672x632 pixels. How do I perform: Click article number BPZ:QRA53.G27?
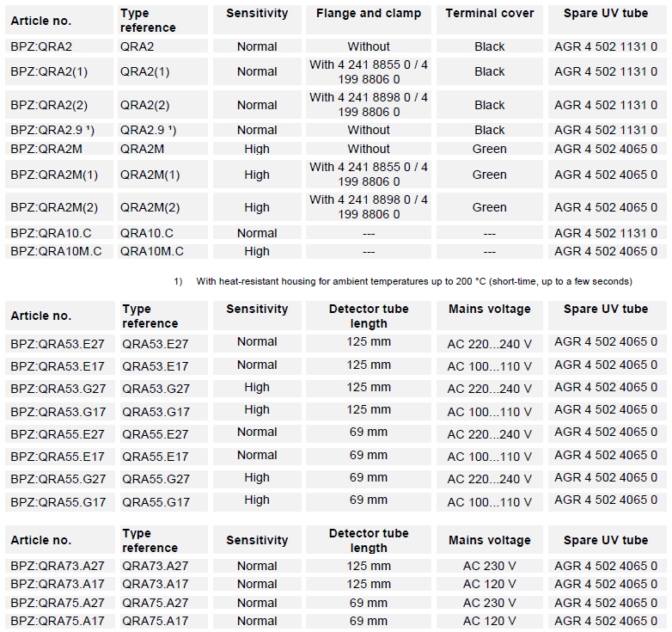tap(58, 389)
